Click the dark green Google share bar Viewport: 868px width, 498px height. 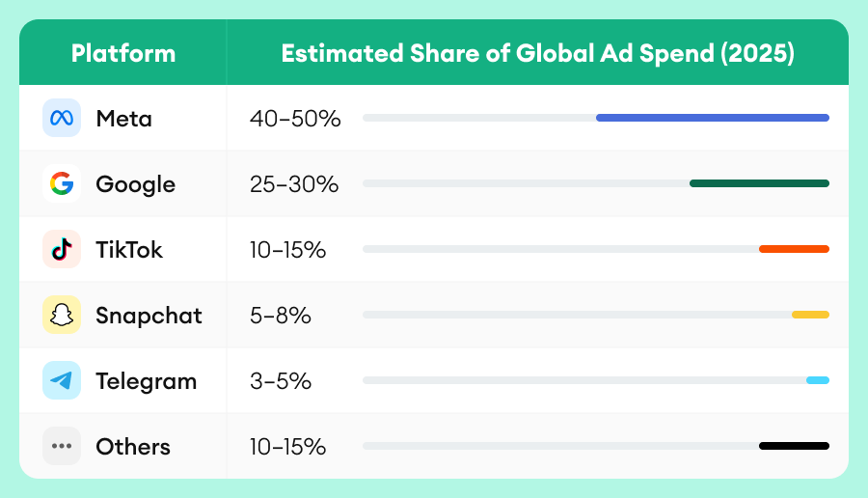759,183
